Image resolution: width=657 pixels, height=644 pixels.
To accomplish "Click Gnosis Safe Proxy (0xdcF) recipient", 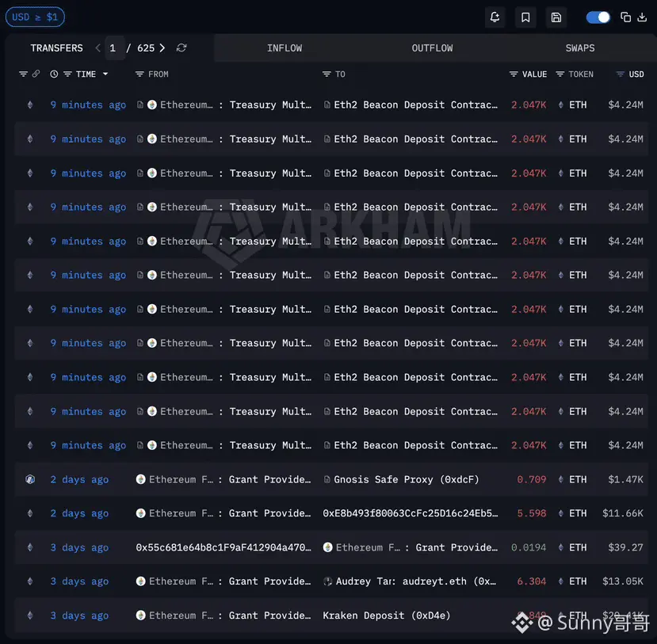I will pyautogui.click(x=406, y=479).
